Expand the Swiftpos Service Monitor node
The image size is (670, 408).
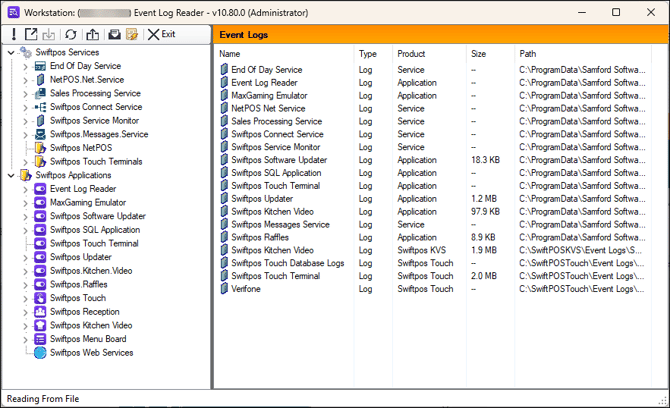[25, 121]
